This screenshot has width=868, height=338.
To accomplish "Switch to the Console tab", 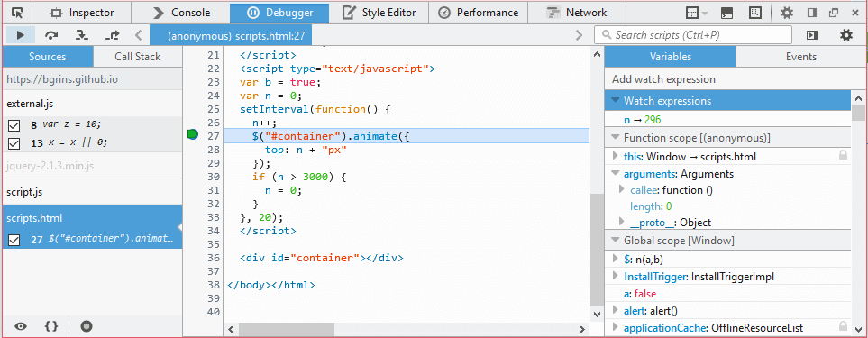I will [x=181, y=13].
